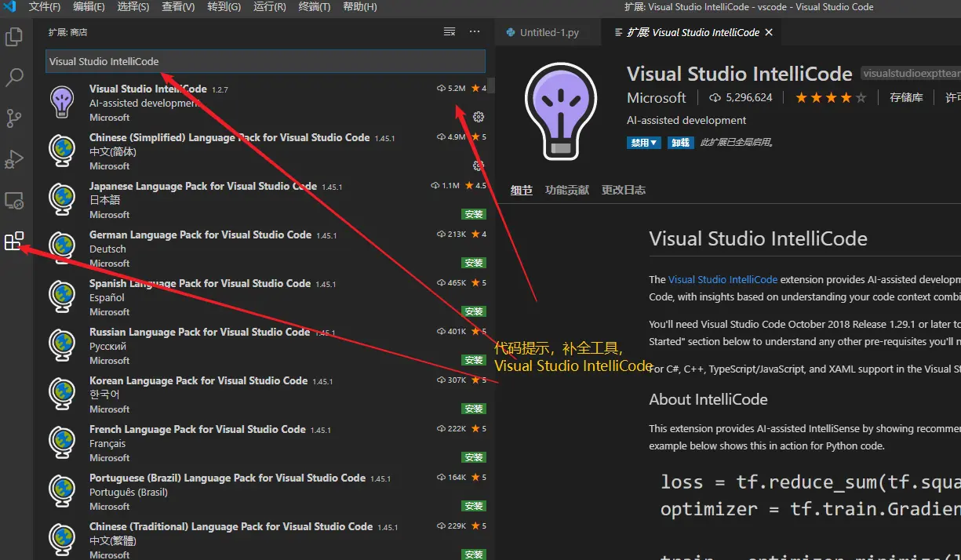Open the 存储库 repository link
The width and height of the screenshot is (961, 560).
tap(906, 98)
